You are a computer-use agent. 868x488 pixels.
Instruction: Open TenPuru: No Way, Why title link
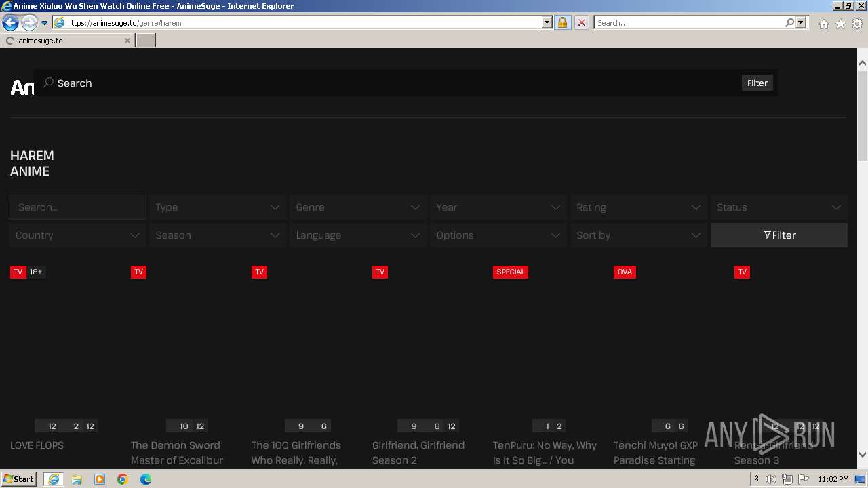pyautogui.click(x=545, y=453)
